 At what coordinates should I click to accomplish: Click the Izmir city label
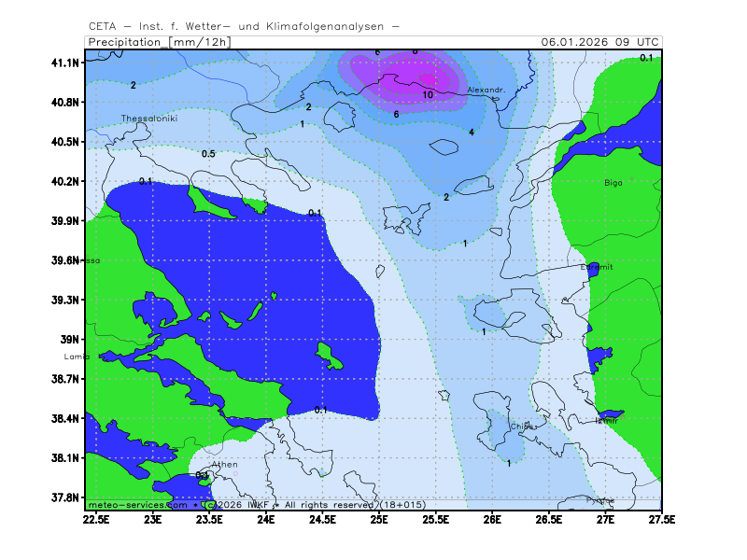606,421
